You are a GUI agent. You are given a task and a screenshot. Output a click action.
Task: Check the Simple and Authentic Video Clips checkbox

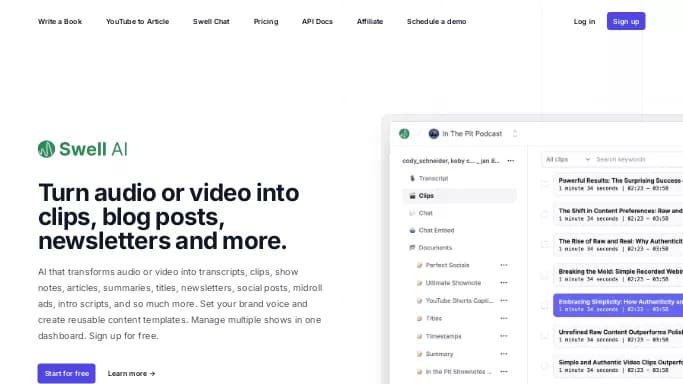(x=544, y=366)
